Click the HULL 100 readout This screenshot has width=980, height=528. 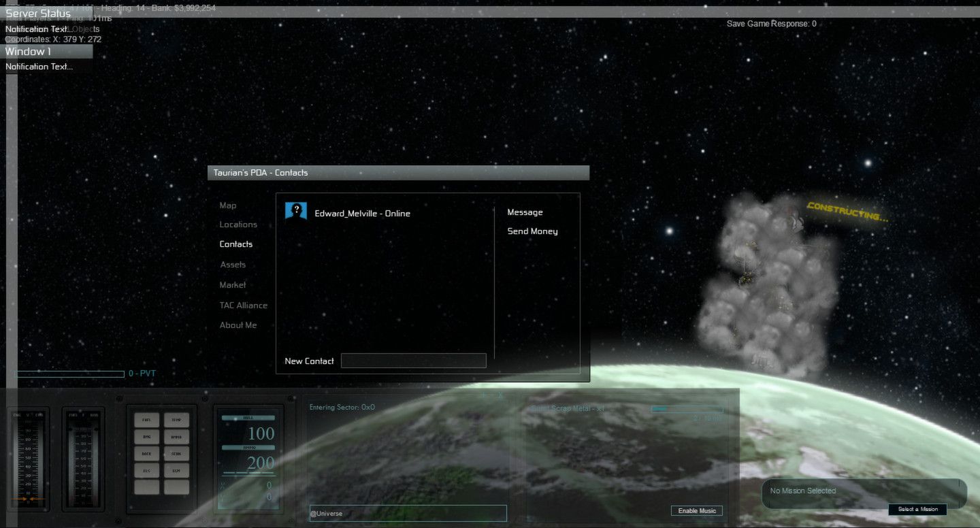click(248, 428)
